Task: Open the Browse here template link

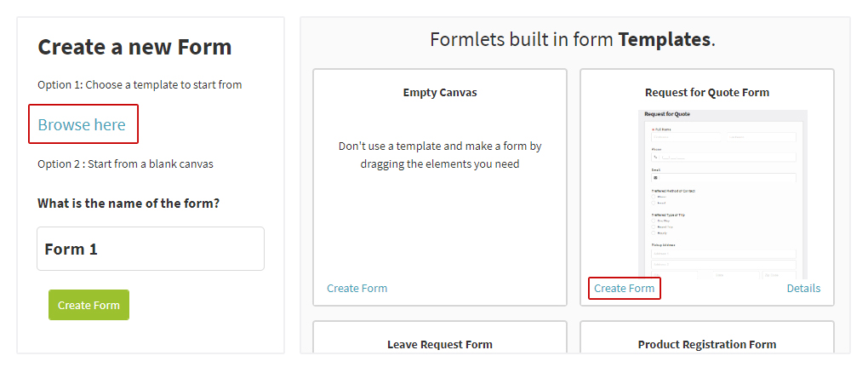Action: tap(82, 124)
